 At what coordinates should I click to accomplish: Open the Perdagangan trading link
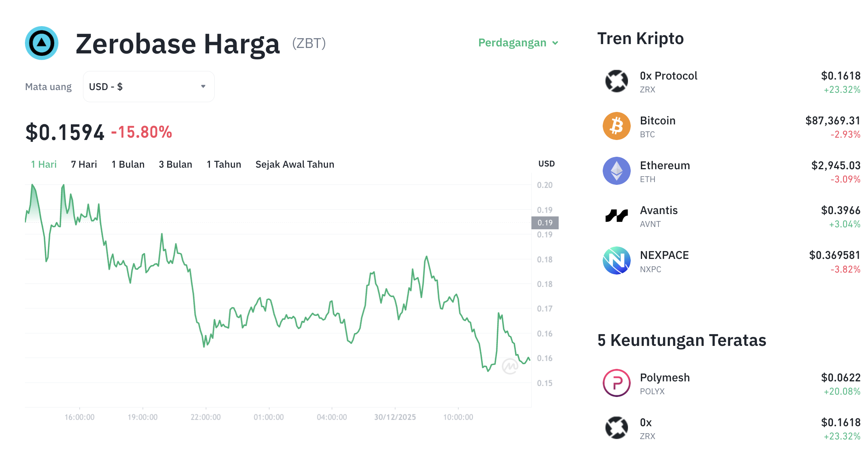pyautogui.click(x=512, y=43)
